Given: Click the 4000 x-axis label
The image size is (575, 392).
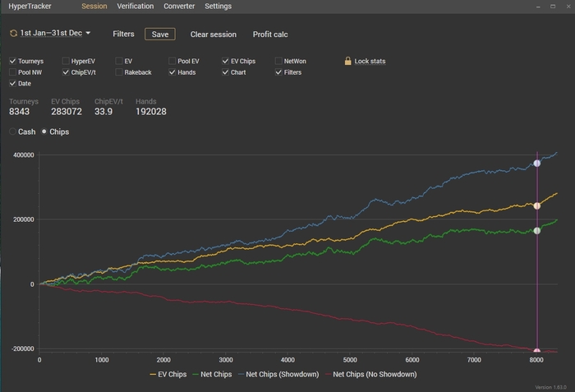Looking at the screenshot, I should coord(287,360).
